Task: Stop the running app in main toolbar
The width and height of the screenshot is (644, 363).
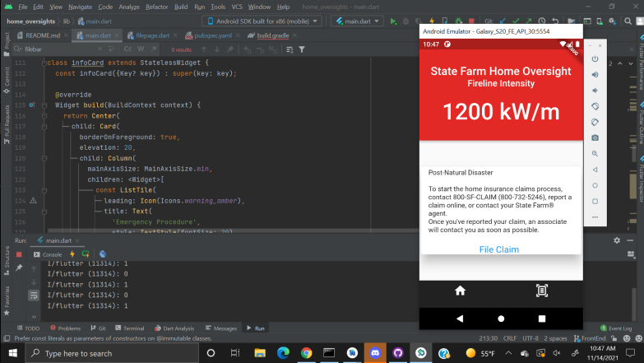Action: pyautogui.click(x=471, y=21)
